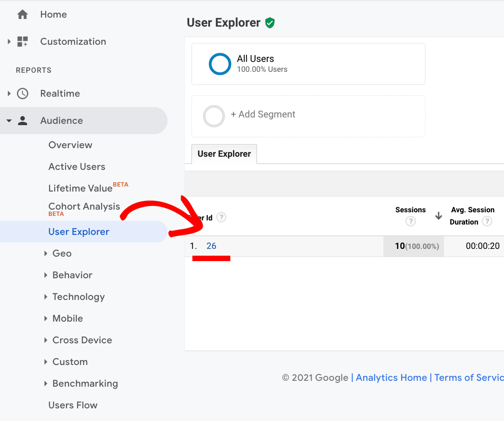Screen dimensions: 504x421
Task: Click the highlighted Sessions value cell
Action: pyautogui.click(x=414, y=246)
